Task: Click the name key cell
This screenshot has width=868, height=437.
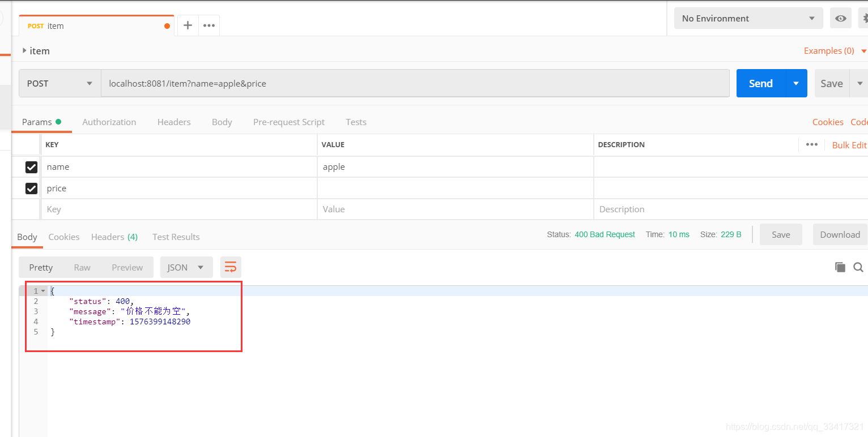Action: pos(179,167)
